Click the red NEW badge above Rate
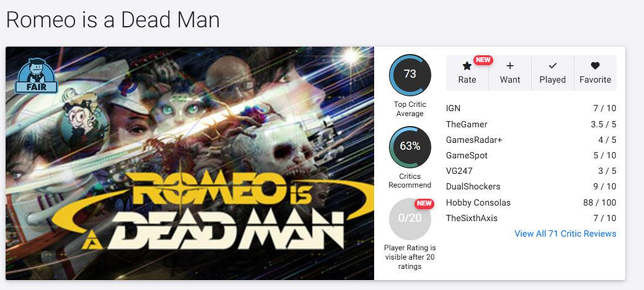644x290 pixels. [483, 60]
